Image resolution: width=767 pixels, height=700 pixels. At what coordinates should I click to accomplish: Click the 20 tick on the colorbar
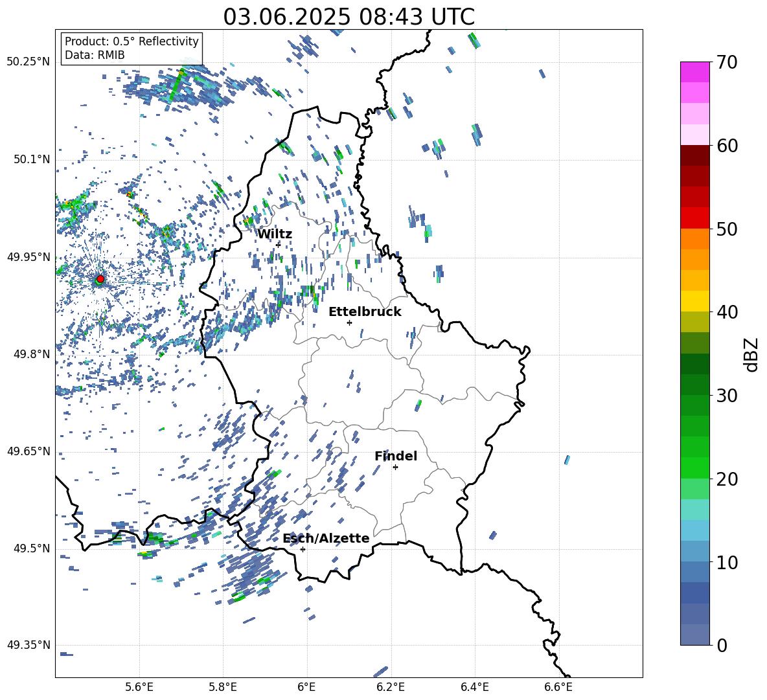727,479
